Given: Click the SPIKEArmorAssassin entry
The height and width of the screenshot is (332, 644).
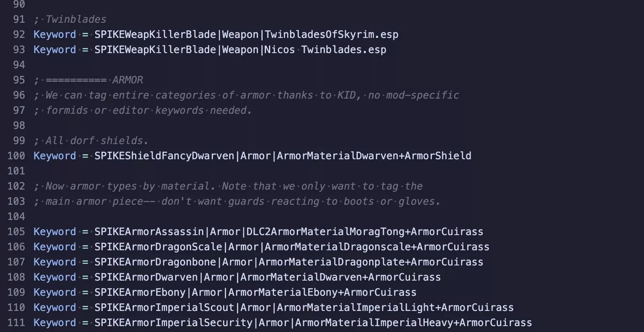Looking at the screenshot, I should click(x=149, y=232).
